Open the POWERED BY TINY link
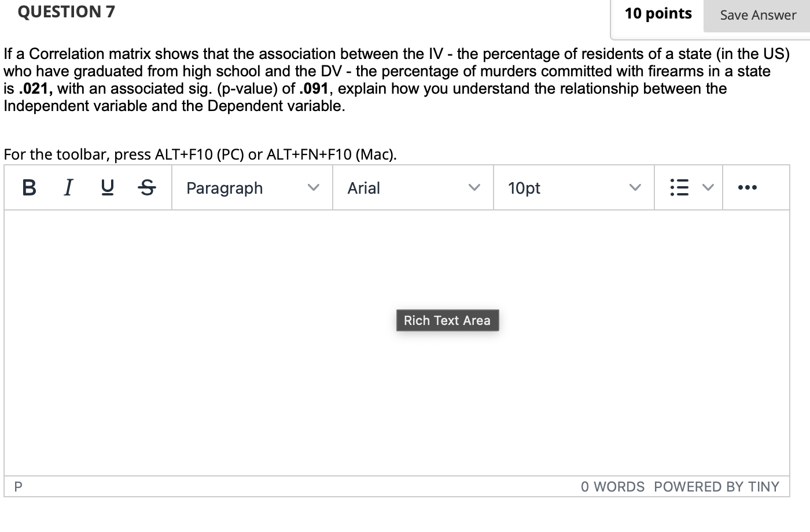810x532 pixels. 716,487
